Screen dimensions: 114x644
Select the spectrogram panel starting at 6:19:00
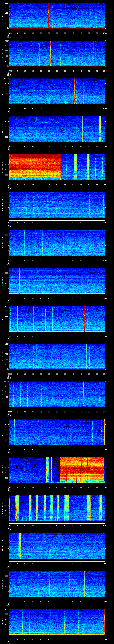click(57, 129)
